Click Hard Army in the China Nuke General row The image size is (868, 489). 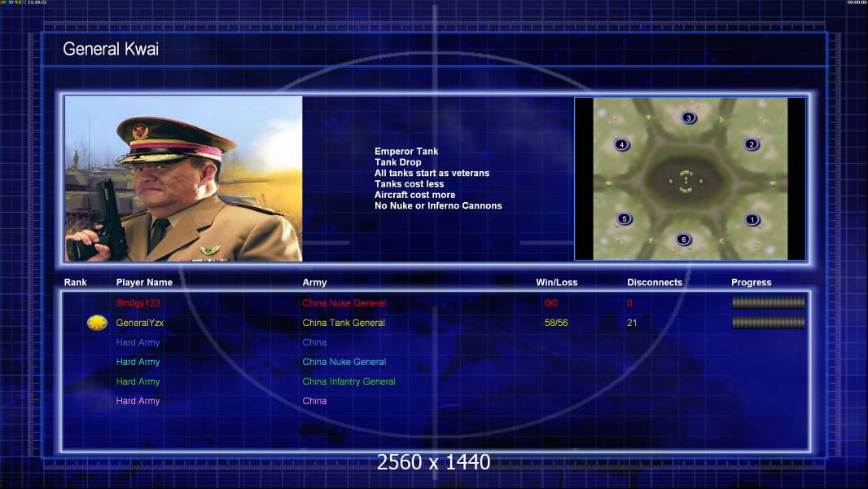coord(138,362)
